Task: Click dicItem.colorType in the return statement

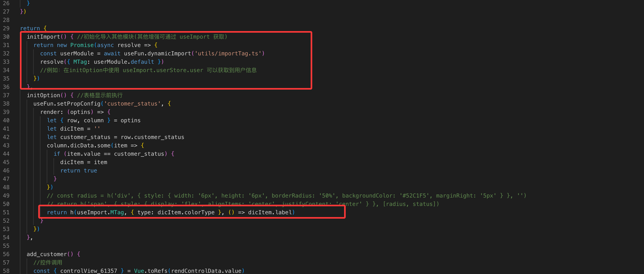Action: coord(186,212)
